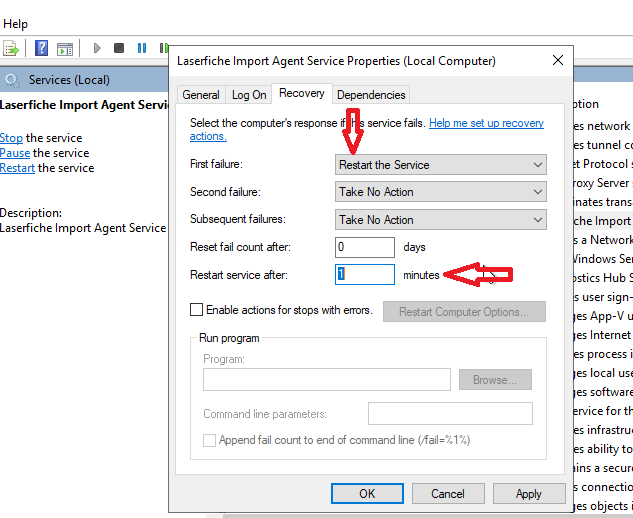Viewport: 633px width, 518px height.
Task: Open the Subsequent failures dropdown
Action: 440,220
